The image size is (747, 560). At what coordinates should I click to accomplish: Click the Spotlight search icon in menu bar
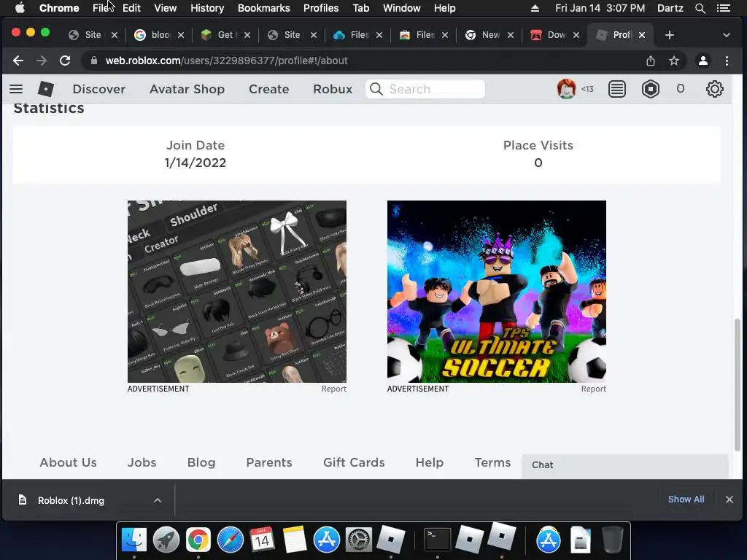(700, 8)
